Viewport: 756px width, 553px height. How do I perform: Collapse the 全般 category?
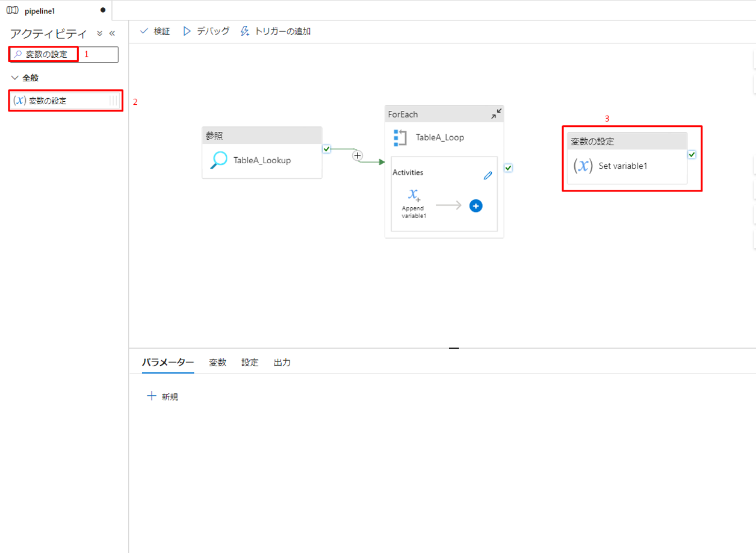tap(15, 78)
